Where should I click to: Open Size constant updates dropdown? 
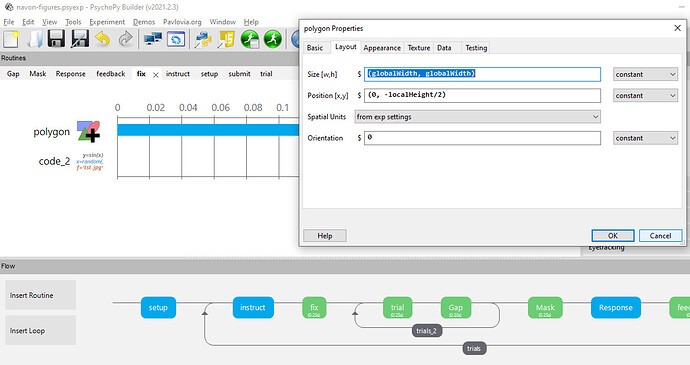coord(645,74)
